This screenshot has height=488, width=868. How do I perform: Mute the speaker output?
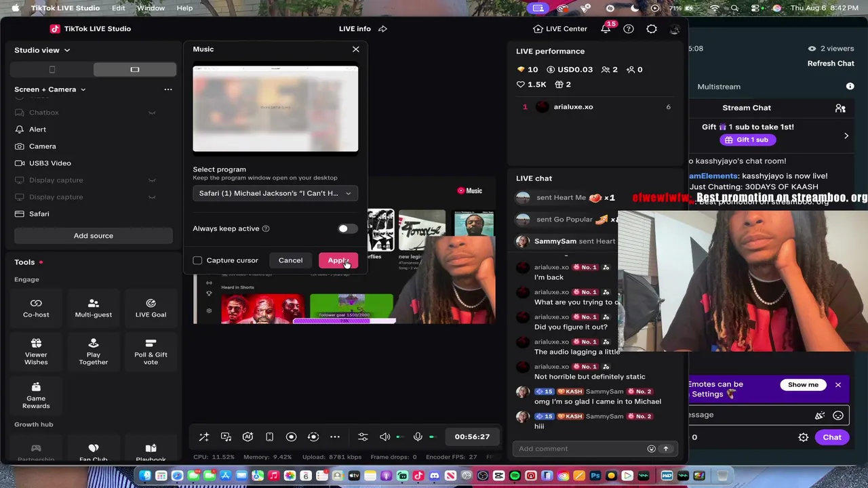click(384, 437)
